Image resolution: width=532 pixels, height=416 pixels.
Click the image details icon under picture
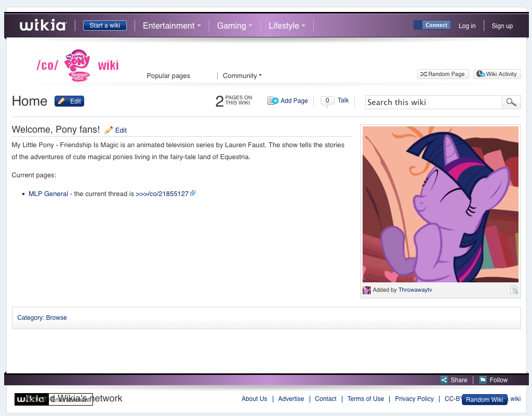click(x=514, y=290)
